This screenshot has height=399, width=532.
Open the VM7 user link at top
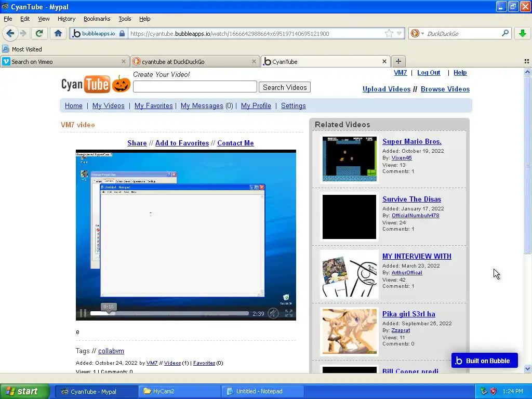(x=401, y=73)
